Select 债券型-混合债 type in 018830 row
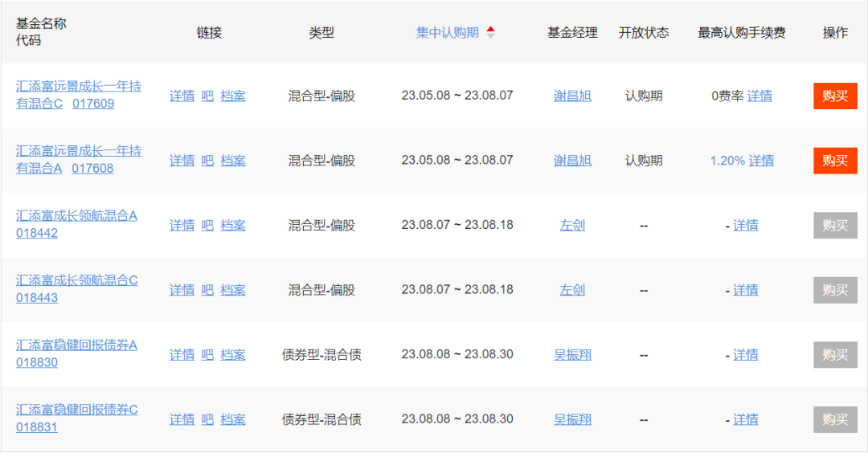Screen dimensions: 868x453 pyautogui.click(x=321, y=354)
